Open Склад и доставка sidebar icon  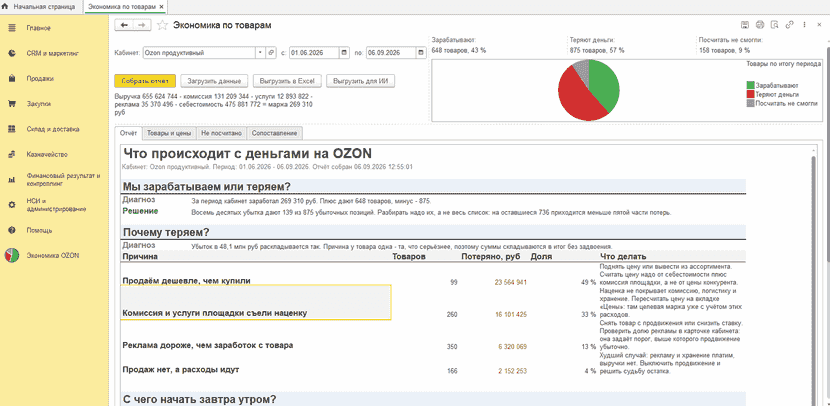click(12, 129)
